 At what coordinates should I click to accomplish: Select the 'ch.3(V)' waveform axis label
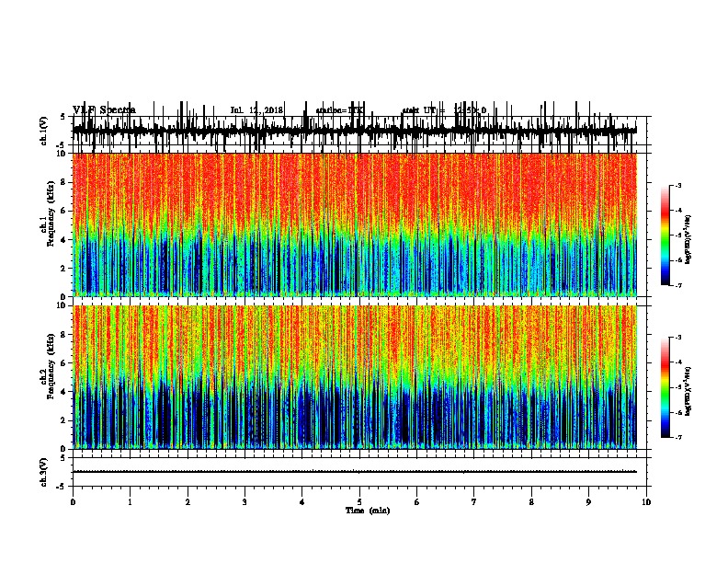tap(44, 472)
